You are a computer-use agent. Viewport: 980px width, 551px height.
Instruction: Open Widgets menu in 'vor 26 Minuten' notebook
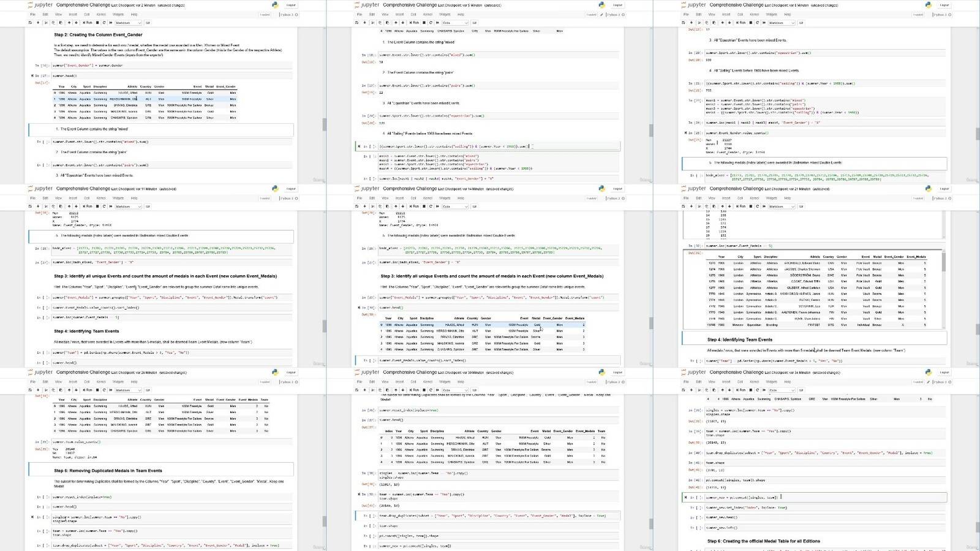tap(118, 382)
